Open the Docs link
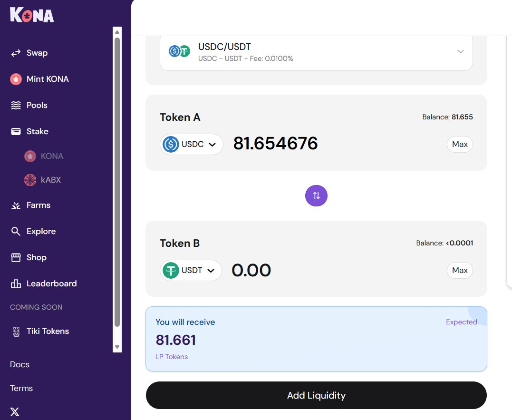This screenshot has width=512, height=420. (x=19, y=364)
